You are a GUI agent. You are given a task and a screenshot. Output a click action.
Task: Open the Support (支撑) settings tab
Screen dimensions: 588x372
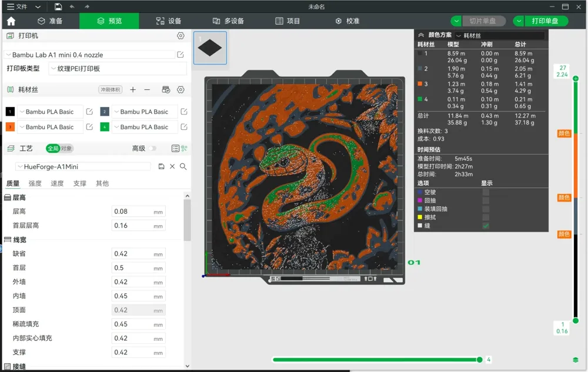[x=79, y=183]
